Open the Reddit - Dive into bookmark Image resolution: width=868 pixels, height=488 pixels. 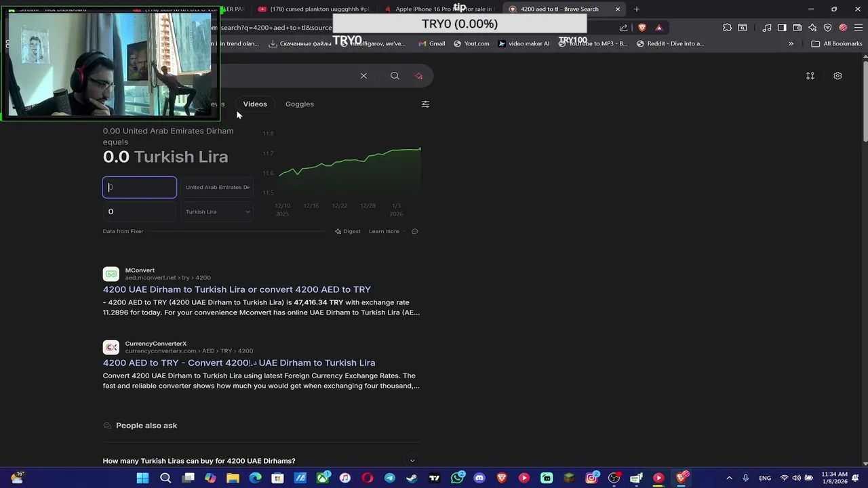[670, 43]
